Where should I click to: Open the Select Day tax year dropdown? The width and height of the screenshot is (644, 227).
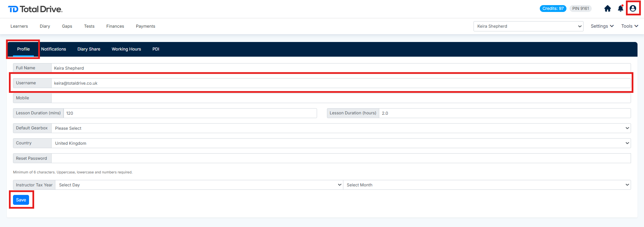click(199, 185)
